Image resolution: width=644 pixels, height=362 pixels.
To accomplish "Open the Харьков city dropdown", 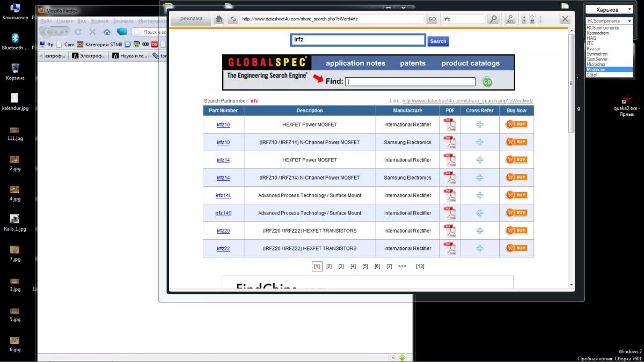I will [610, 10].
